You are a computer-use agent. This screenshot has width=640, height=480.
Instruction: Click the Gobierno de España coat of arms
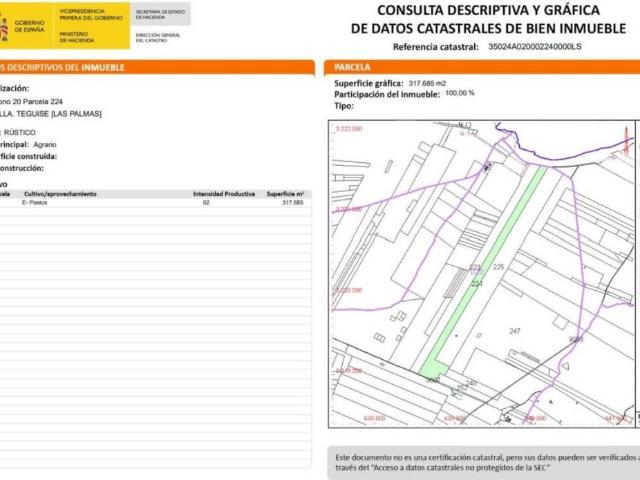(x=4, y=26)
